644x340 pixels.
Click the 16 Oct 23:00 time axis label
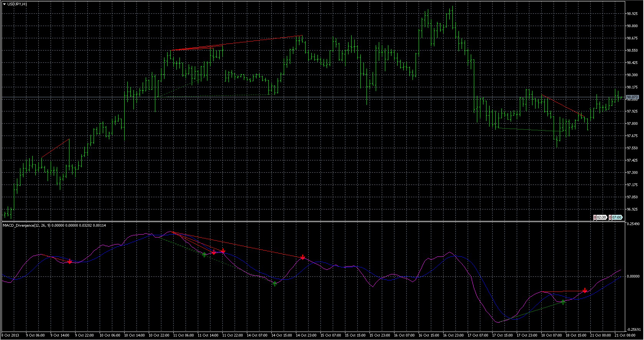click(x=453, y=335)
